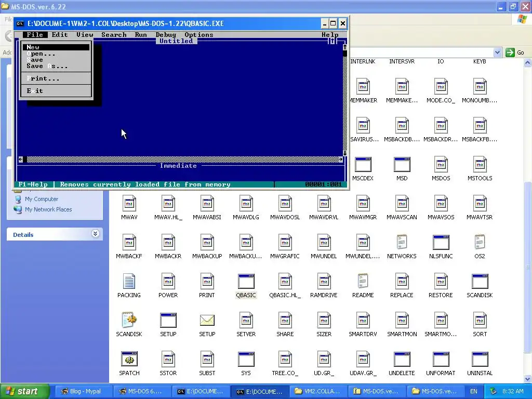The height and width of the screenshot is (399, 532).
Task: Select the SMARTDRV file icon
Action: 363,320
